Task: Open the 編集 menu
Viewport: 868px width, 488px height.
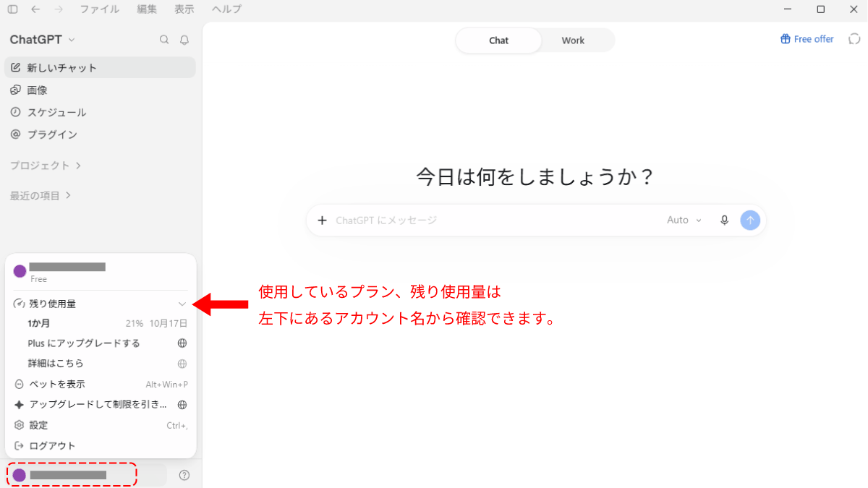Action: [147, 9]
